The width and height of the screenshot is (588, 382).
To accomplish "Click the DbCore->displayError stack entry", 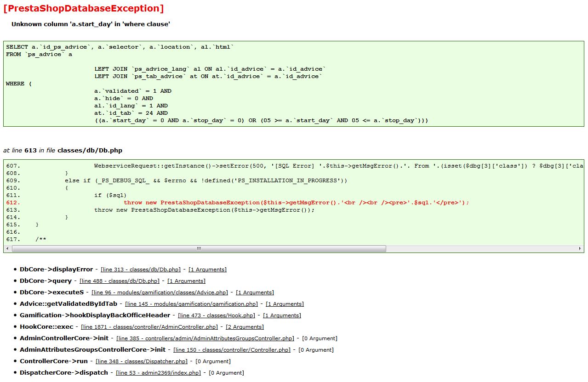I will tap(56, 270).
